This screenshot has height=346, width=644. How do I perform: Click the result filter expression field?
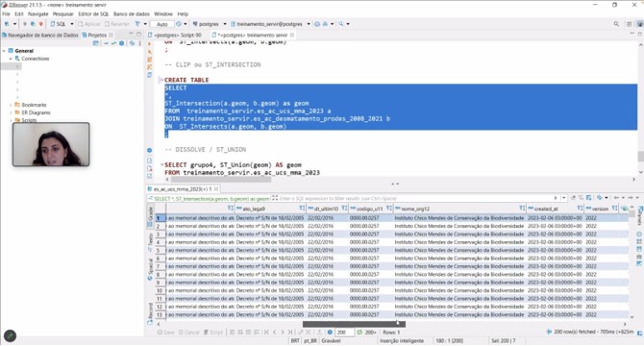point(415,198)
